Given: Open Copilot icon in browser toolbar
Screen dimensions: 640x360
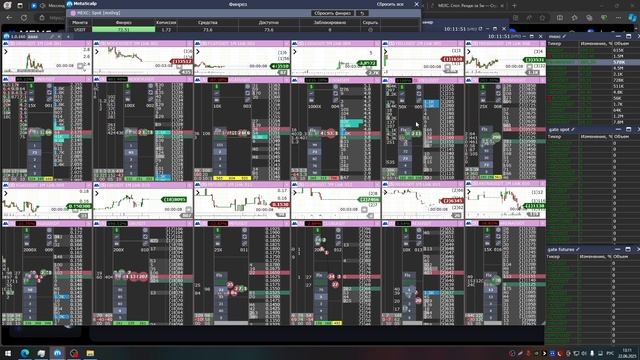Looking at the screenshot, I should pyautogui.click(x=633, y=18).
